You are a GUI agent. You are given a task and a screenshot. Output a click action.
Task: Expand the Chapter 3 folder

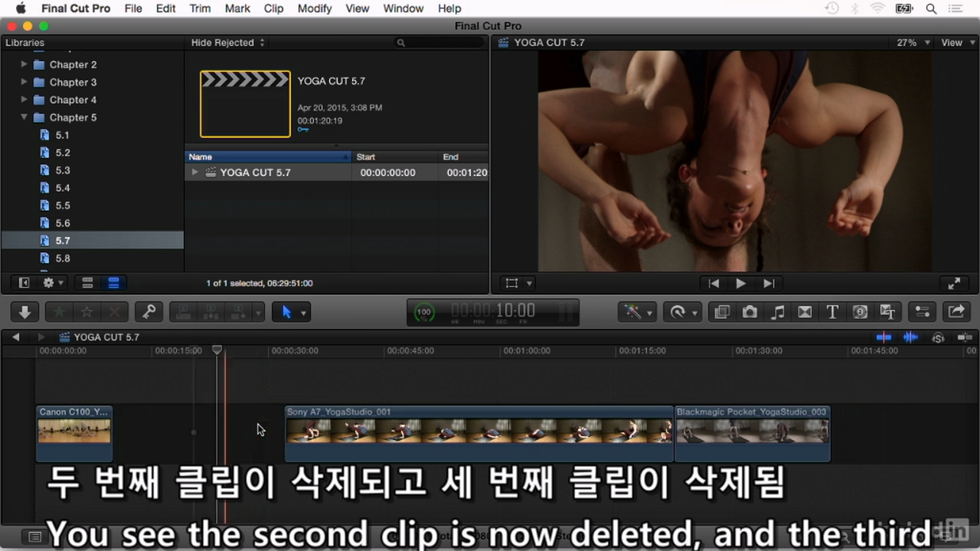(x=24, y=82)
